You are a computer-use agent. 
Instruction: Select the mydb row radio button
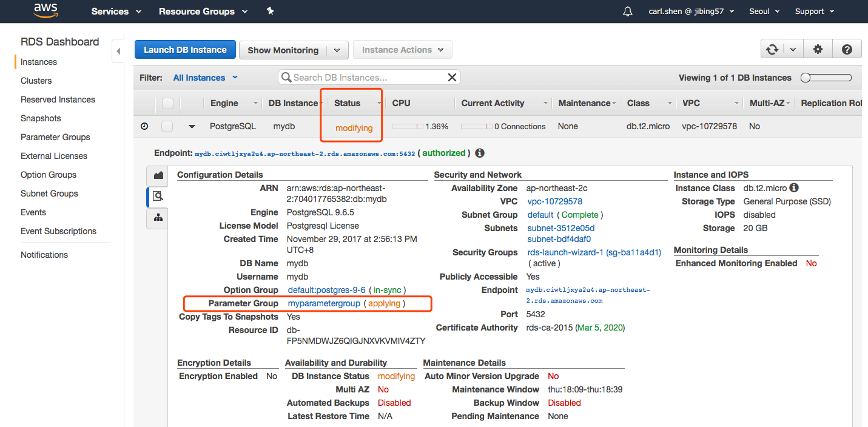(x=144, y=126)
